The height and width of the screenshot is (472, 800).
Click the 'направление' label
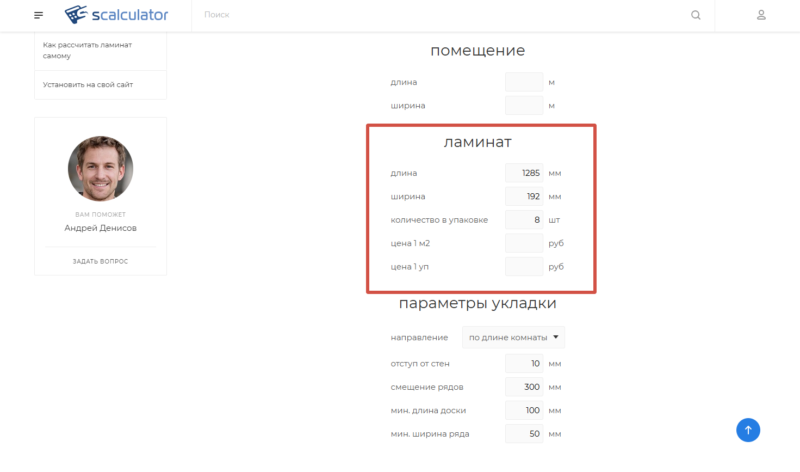coord(419,338)
